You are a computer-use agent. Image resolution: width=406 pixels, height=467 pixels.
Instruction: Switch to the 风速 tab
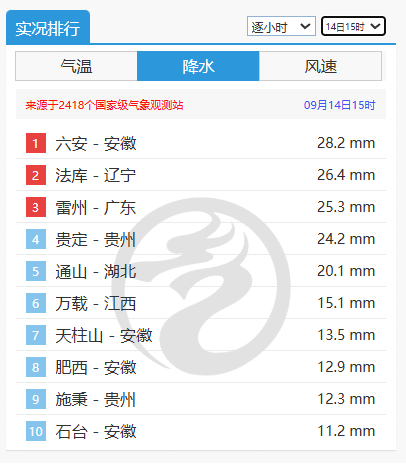[320, 66]
